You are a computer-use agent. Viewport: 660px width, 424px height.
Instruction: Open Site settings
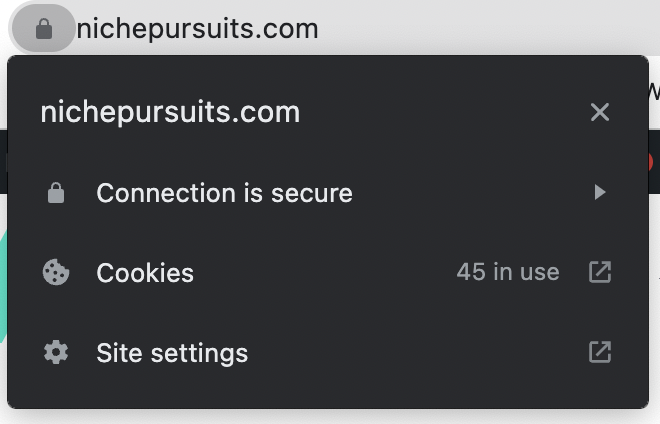coord(327,352)
